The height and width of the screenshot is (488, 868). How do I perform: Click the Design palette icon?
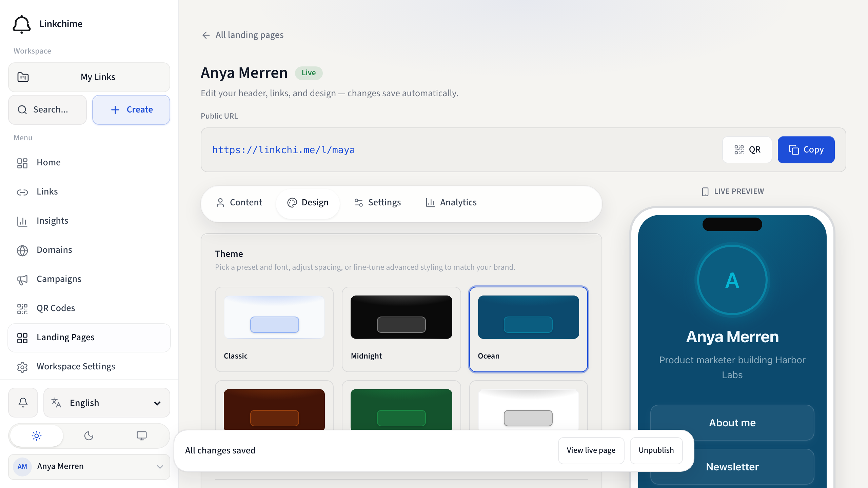[292, 203]
